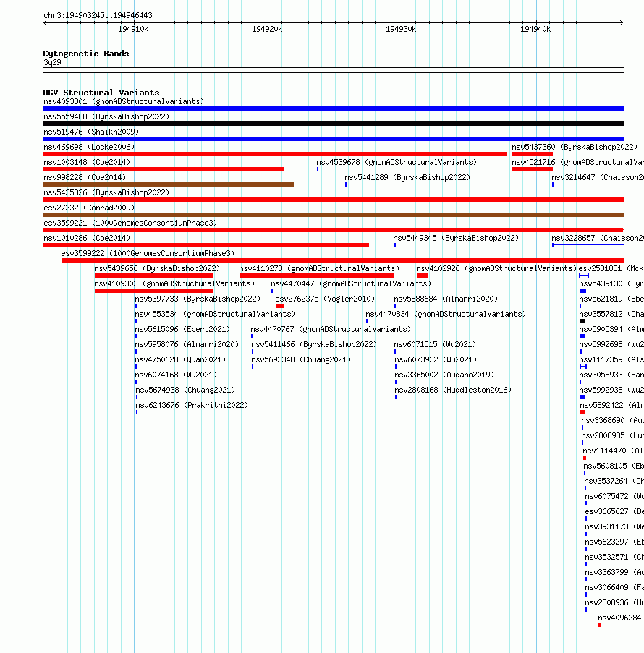Viewport: 644px width, 653px height.
Task: Select the nsv5437360 ByrskaBishop2022 label
Action: 575,147
